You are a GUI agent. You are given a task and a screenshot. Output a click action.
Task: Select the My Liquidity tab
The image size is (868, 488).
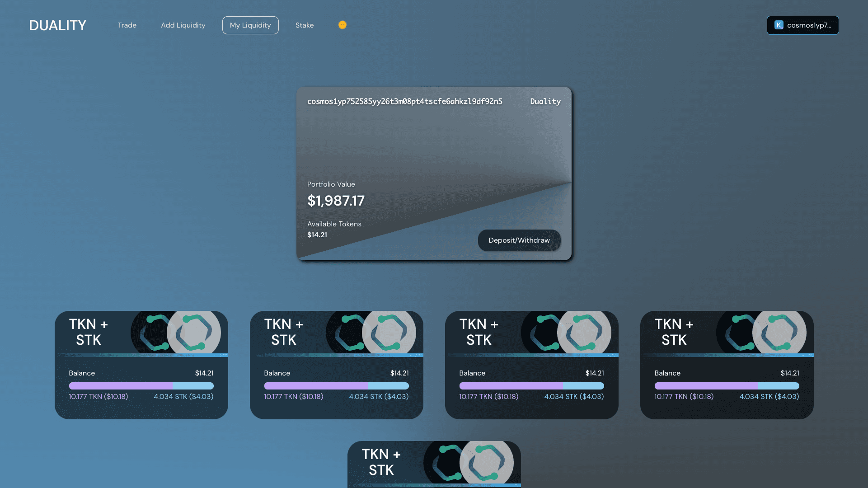point(250,25)
